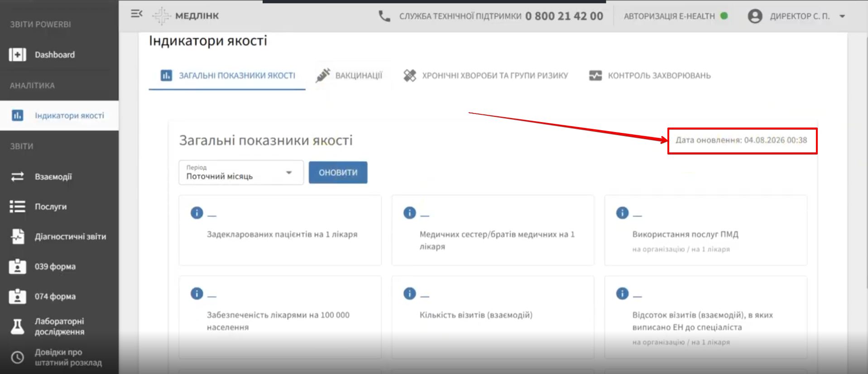Click the Індикатори якості chart icon in sidebar

[18, 115]
